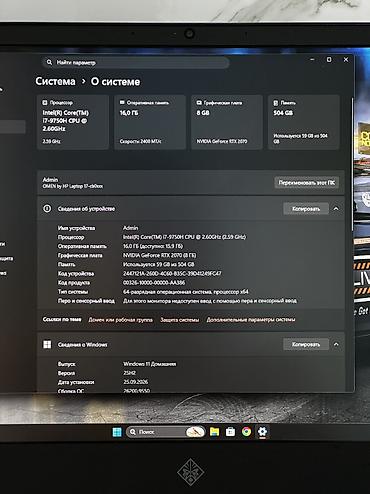Image resolution: width=370 pixels, height=494 pixels.
Task: Select the '64-разрядная операционная система' value
Action: pyautogui.click(x=186, y=292)
